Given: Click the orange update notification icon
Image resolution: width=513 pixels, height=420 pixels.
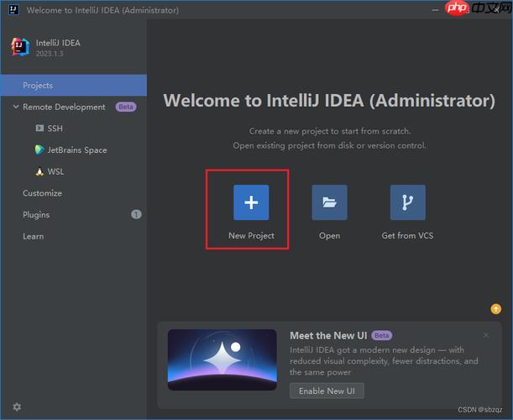Looking at the screenshot, I should [495, 308].
